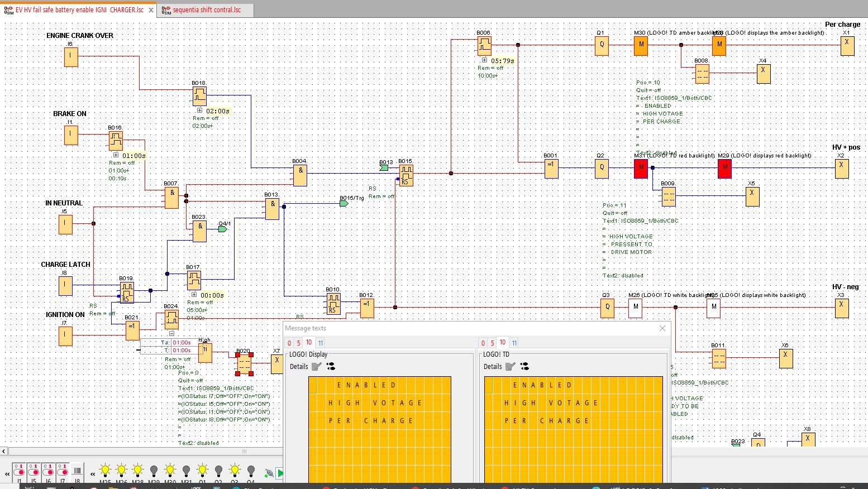Click the Q1 output block

click(x=602, y=45)
